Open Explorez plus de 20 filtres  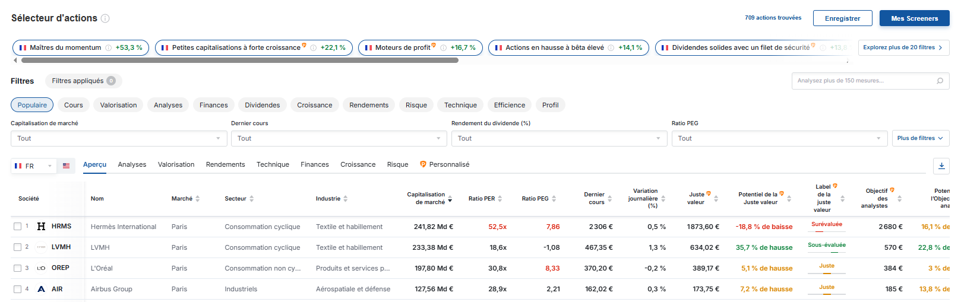[903, 47]
